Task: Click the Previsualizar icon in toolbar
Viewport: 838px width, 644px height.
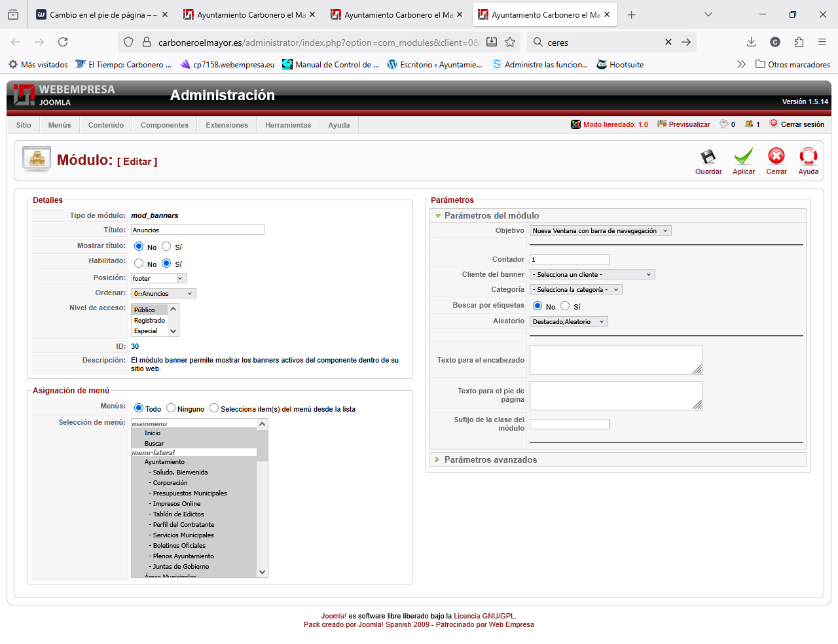Action: [662, 124]
